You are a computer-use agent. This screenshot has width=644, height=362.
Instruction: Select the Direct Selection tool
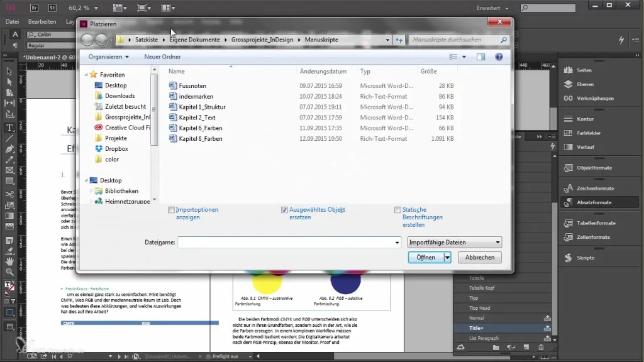tap(9, 82)
